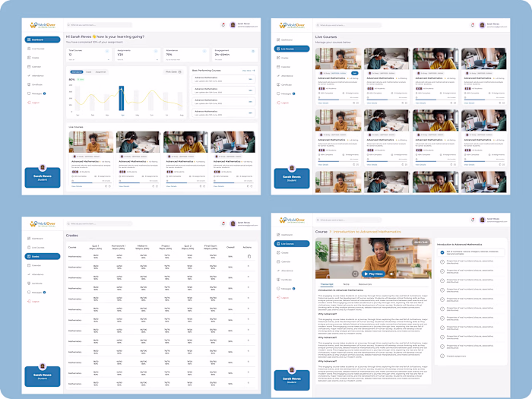Click Logout in the Live Courses screen sidebar

pos(284,103)
